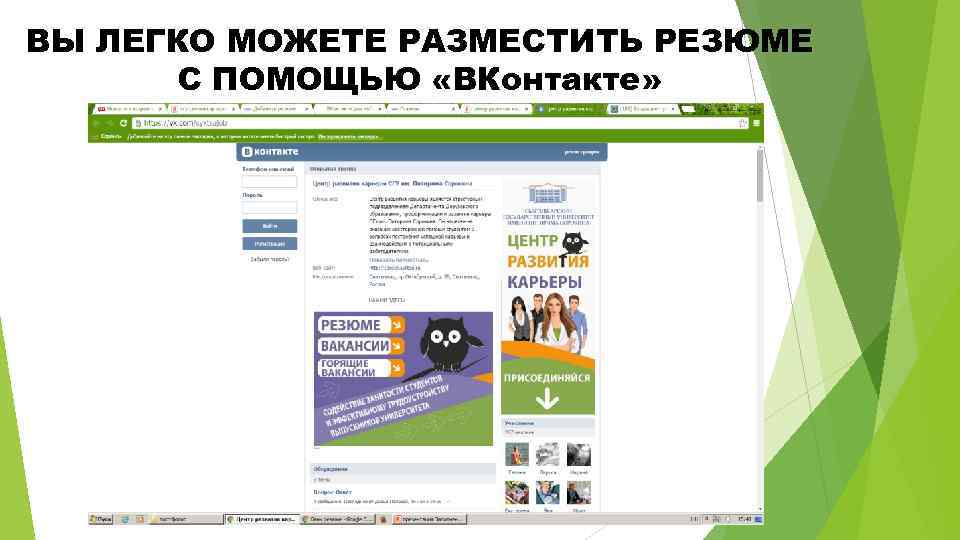This screenshot has height=540, width=960.
Task: Open second member avatar in top row
Action: tap(547, 454)
